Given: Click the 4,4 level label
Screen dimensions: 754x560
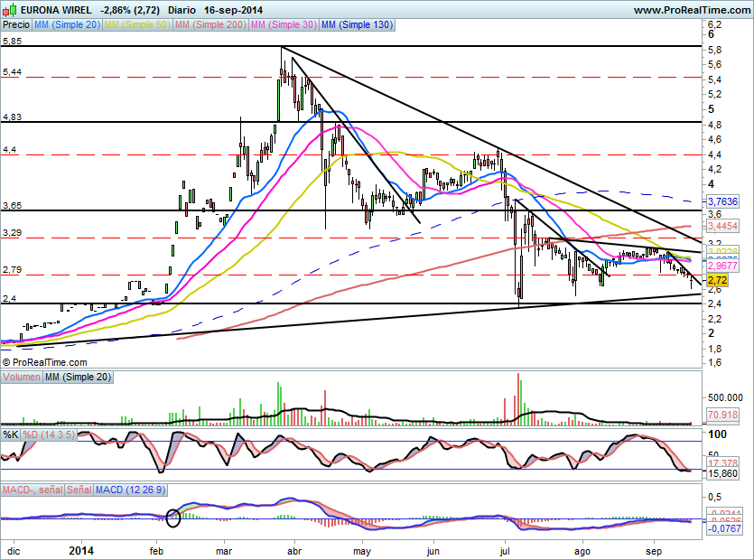Looking at the screenshot, I should click(9, 150).
